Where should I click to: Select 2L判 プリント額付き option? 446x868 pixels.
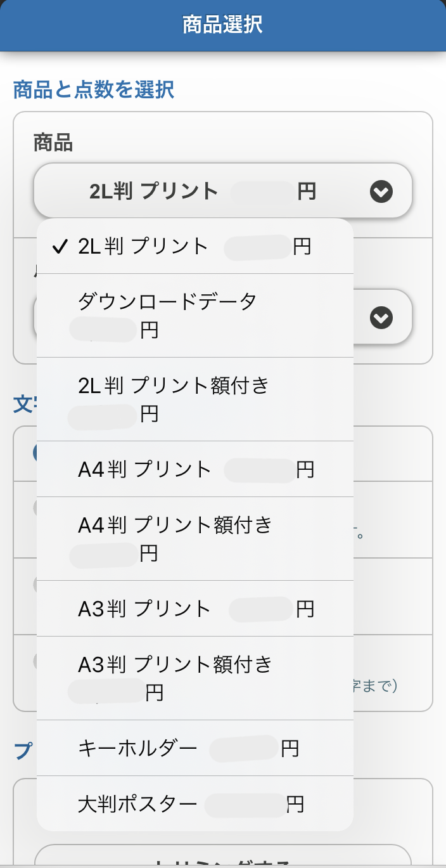pyautogui.click(x=195, y=399)
